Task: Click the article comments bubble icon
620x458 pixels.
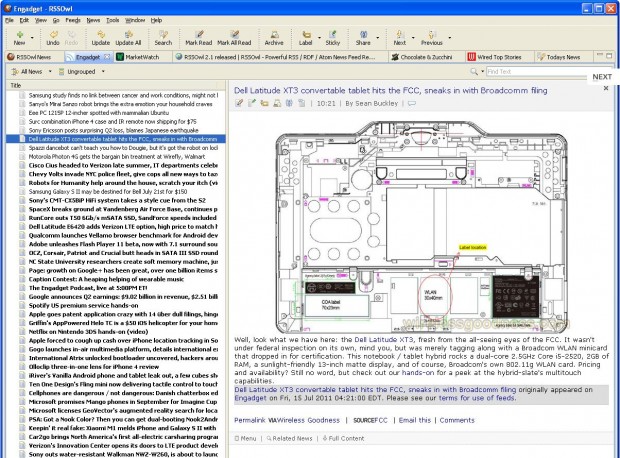Action: pyautogui.click(x=412, y=104)
